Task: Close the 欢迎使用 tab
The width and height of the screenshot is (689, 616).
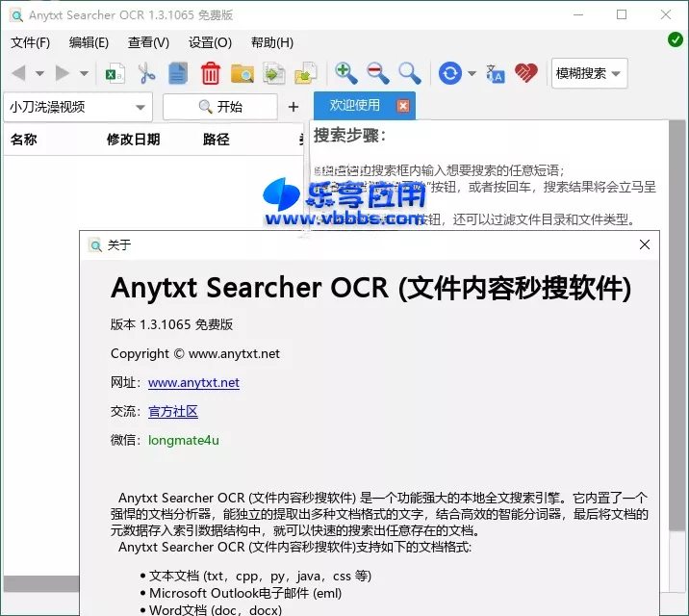Action: point(403,106)
